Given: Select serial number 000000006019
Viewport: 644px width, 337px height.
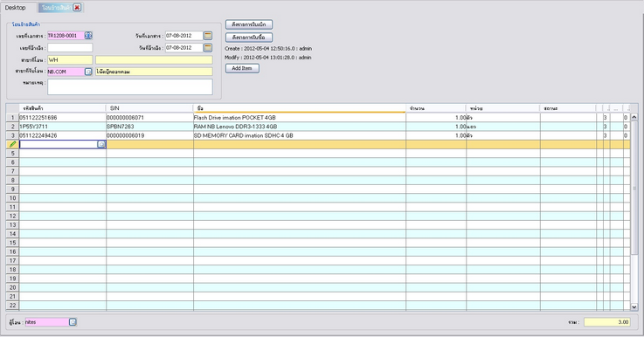Looking at the screenshot, I should (150, 135).
